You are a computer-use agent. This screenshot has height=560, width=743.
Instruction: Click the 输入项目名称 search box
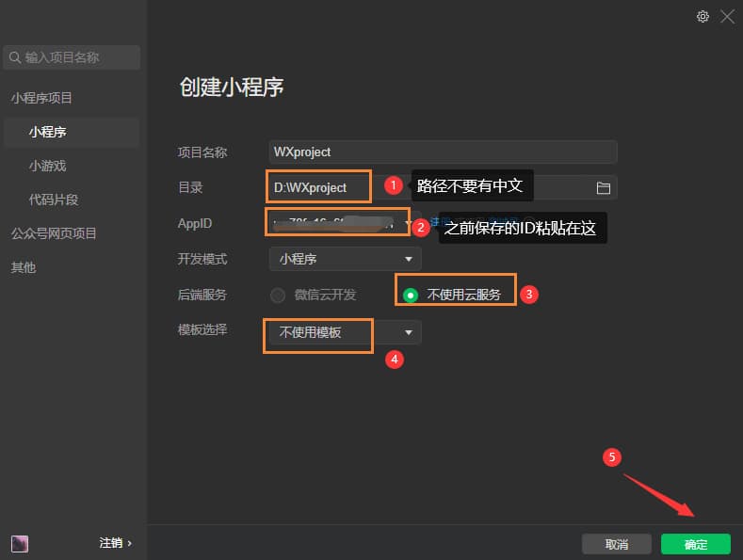pos(75,57)
